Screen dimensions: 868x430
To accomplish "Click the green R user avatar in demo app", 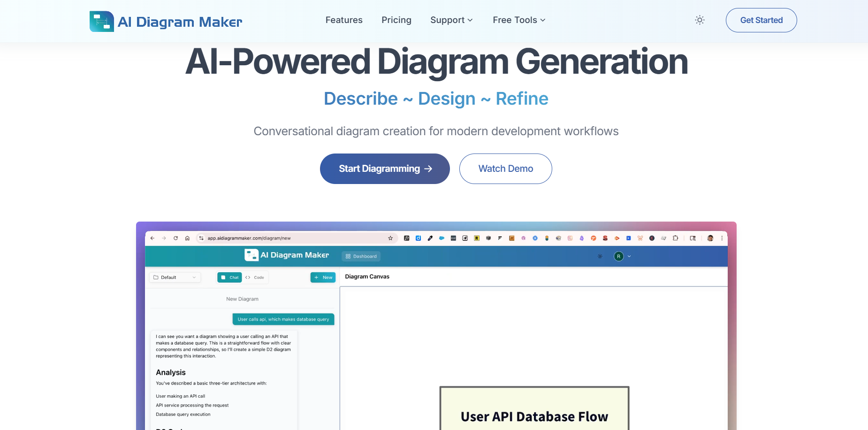I will [x=618, y=256].
